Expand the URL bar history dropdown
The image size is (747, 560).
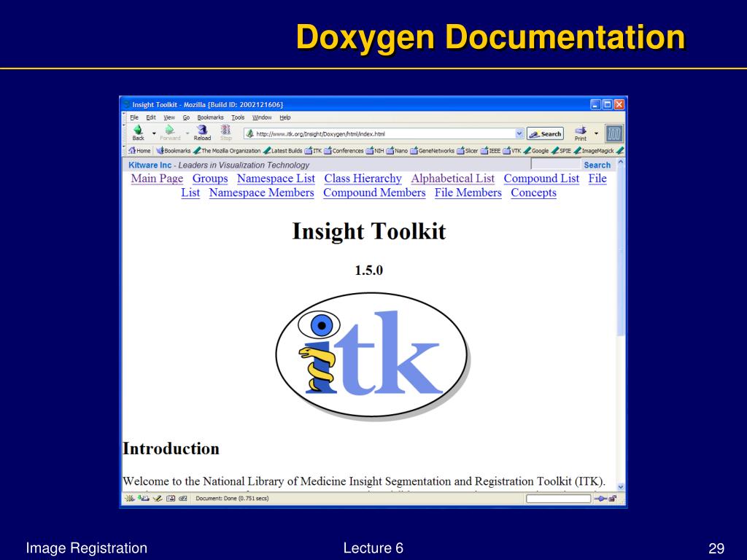519,134
